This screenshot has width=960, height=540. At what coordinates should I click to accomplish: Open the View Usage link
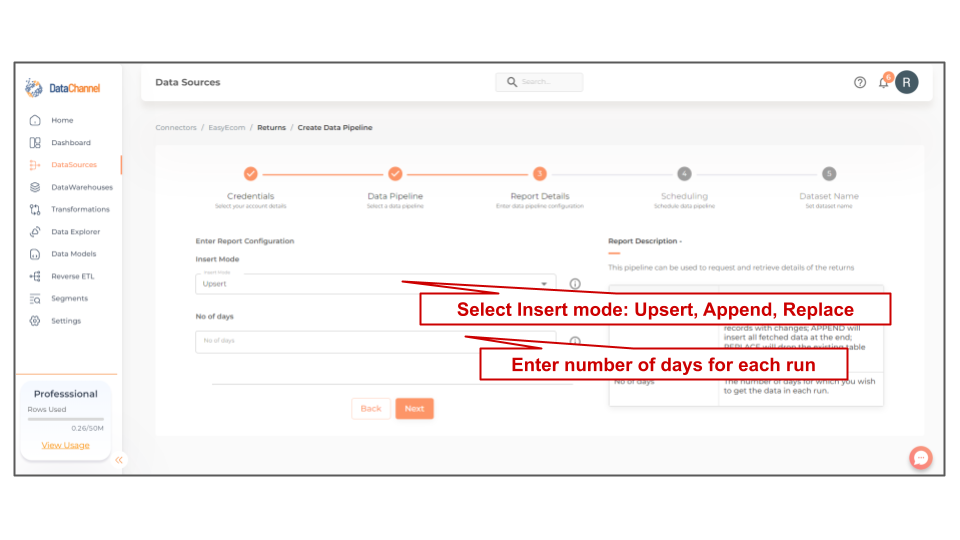coord(66,445)
